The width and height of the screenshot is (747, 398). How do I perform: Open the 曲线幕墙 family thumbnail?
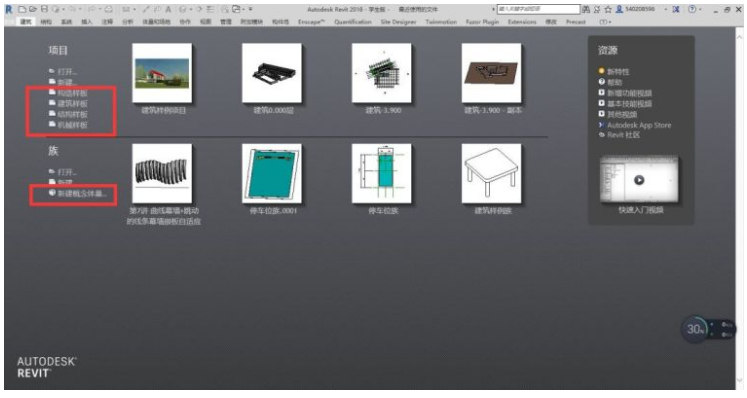click(162, 173)
